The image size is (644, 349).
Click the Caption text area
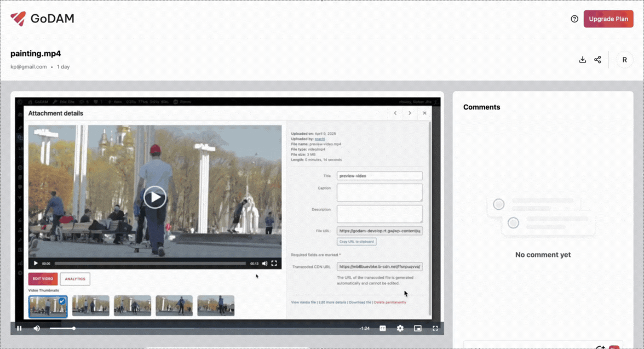[x=380, y=192]
